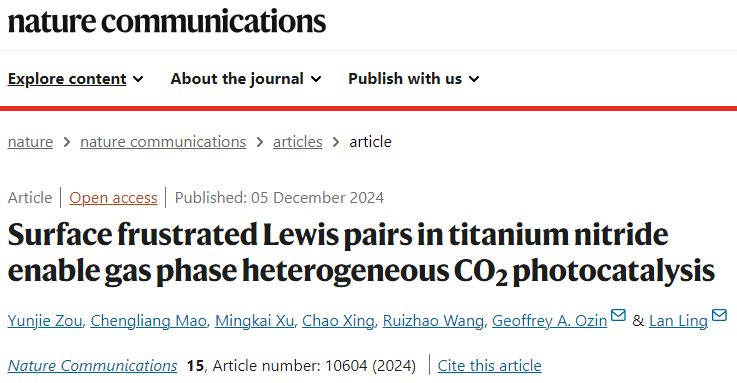Open the Publish with us dropdown
This screenshot has width=737, height=383.
pyautogui.click(x=414, y=78)
